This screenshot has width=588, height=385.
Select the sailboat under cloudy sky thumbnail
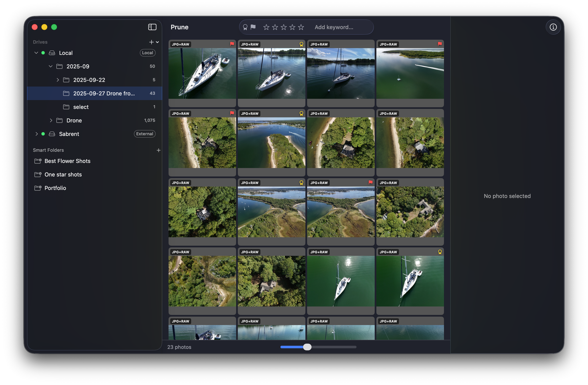pos(341,74)
